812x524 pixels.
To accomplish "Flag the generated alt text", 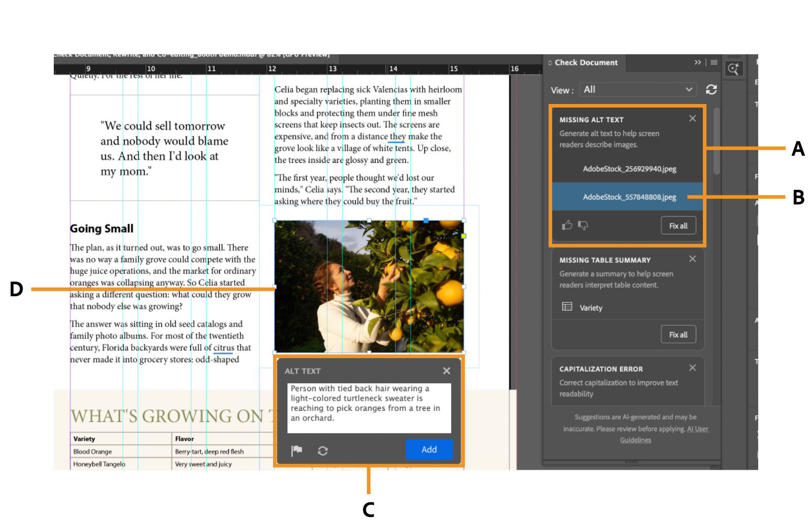I will [297, 450].
